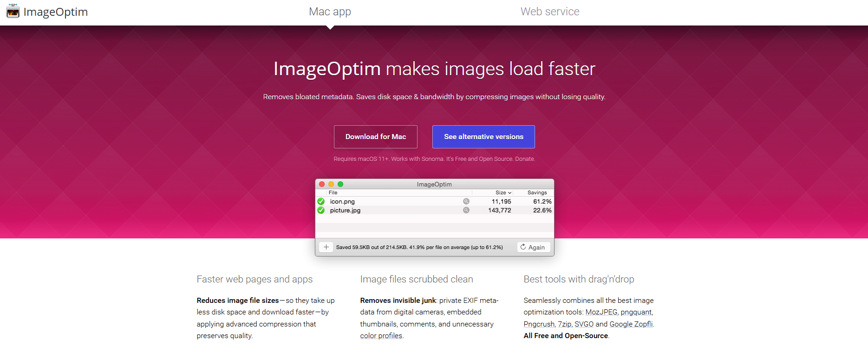Click the green checkmark beside icon.png
The height and width of the screenshot is (346, 868).
pos(321,201)
